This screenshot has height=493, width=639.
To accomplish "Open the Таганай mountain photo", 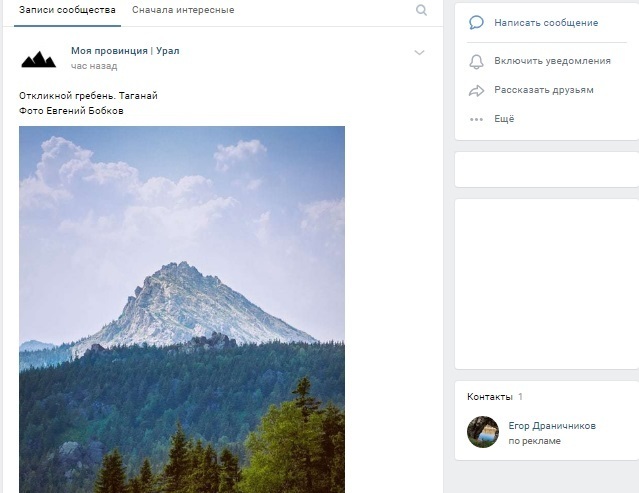I will coord(182,310).
